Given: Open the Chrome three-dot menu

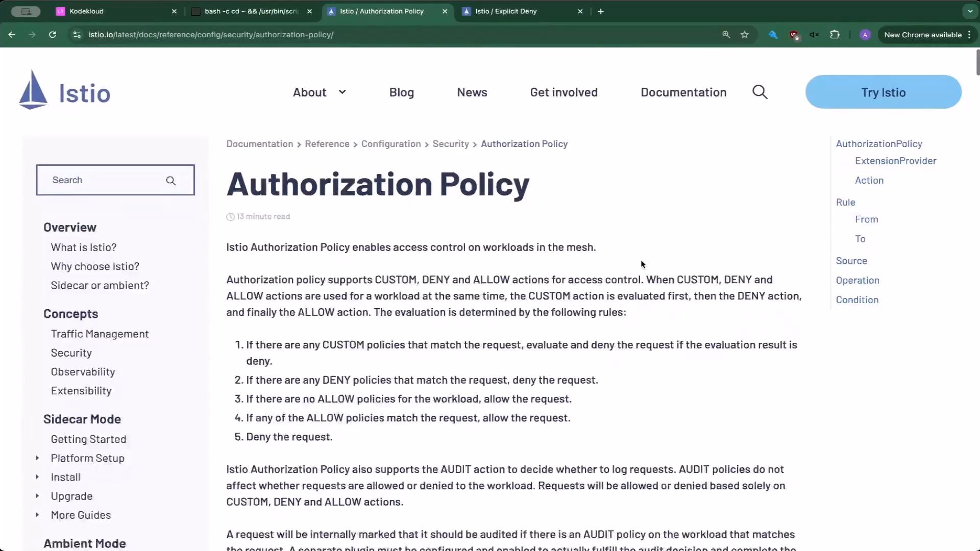Looking at the screenshot, I should coord(969,35).
